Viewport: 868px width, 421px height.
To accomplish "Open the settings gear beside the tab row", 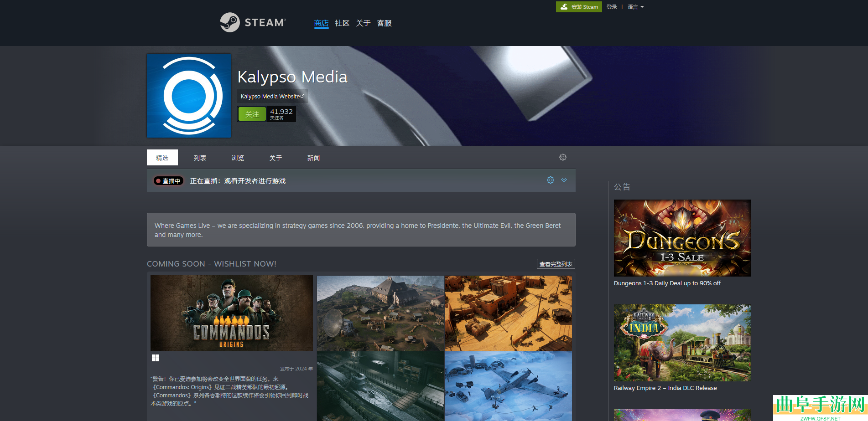I will pos(563,157).
